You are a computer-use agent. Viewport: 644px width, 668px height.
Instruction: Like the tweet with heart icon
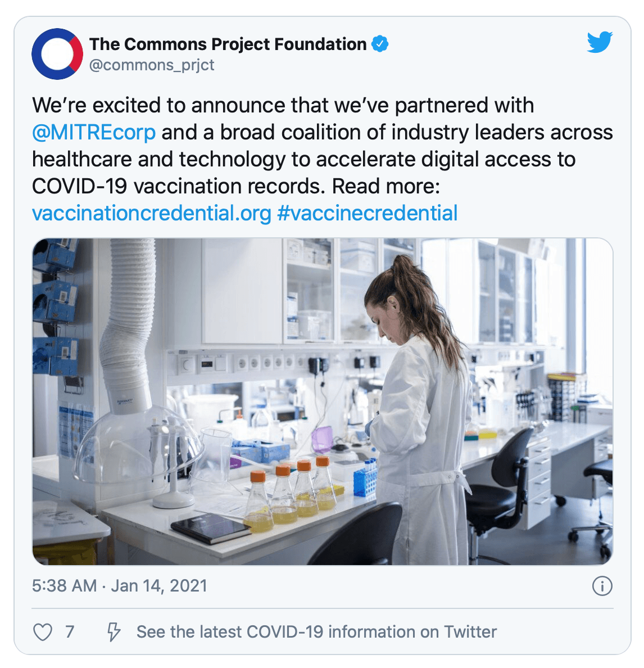[43, 632]
